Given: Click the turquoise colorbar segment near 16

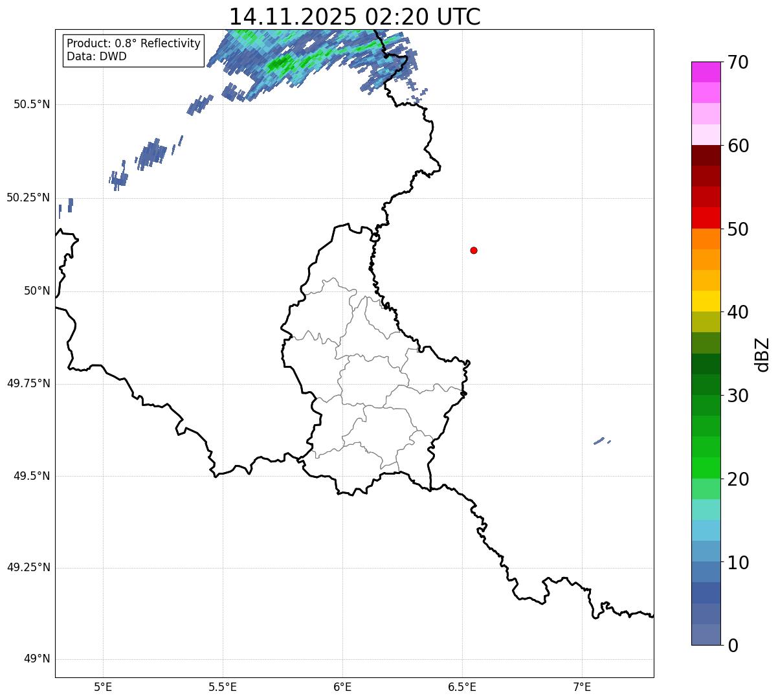Looking at the screenshot, I should point(706,510).
